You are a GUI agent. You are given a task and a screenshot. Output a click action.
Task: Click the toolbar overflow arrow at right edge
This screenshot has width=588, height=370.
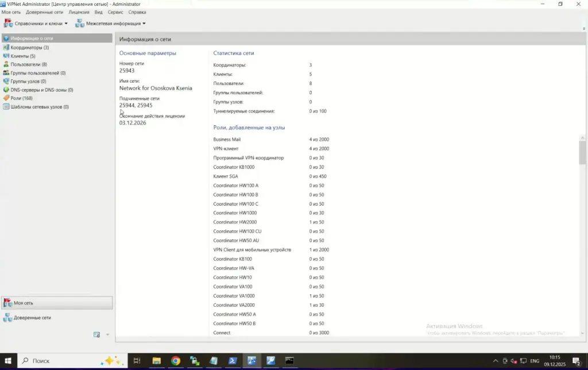point(584,29)
